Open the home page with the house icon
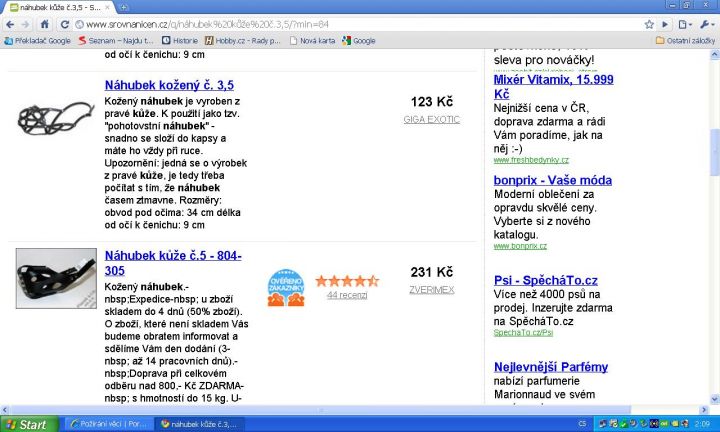The height and width of the screenshot is (432, 720). click(45, 24)
